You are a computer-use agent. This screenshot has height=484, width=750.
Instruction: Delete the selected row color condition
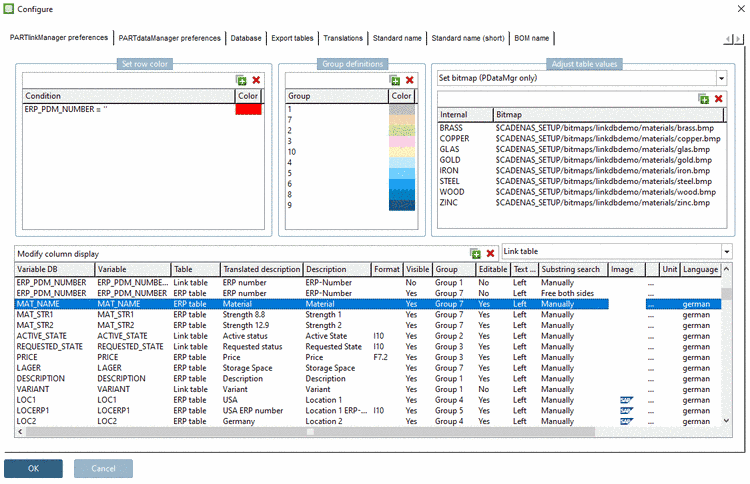(256, 80)
